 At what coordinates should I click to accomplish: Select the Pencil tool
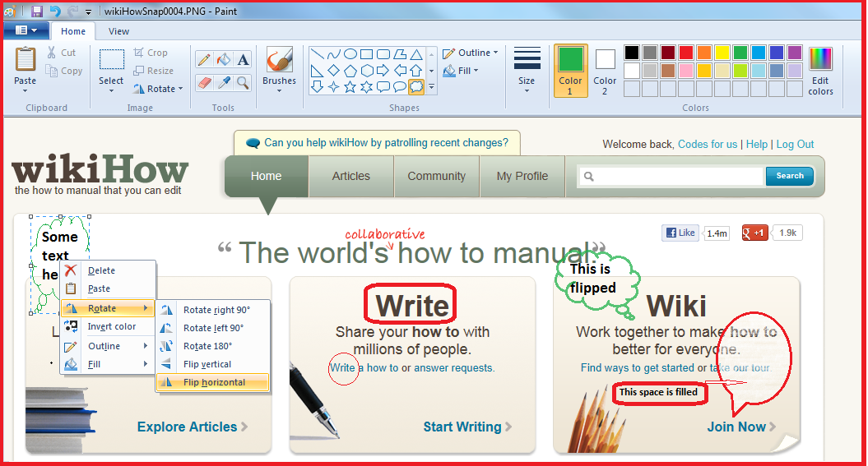204,59
